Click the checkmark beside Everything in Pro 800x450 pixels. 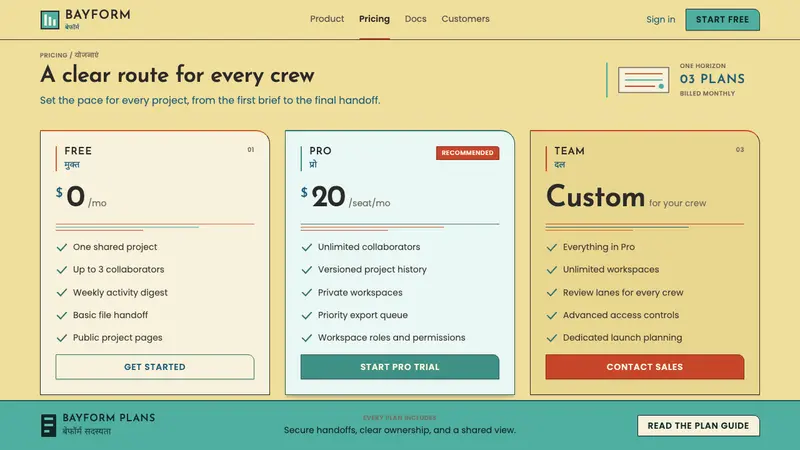pyautogui.click(x=552, y=247)
